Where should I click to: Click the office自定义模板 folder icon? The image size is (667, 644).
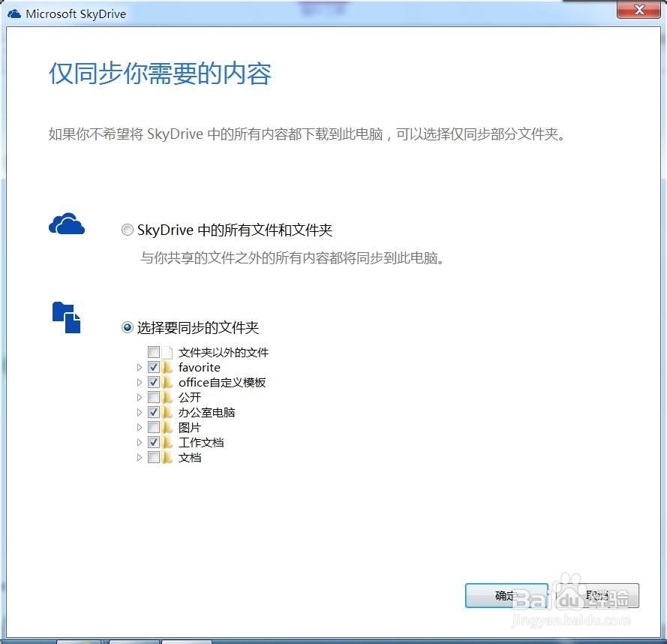click(167, 382)
